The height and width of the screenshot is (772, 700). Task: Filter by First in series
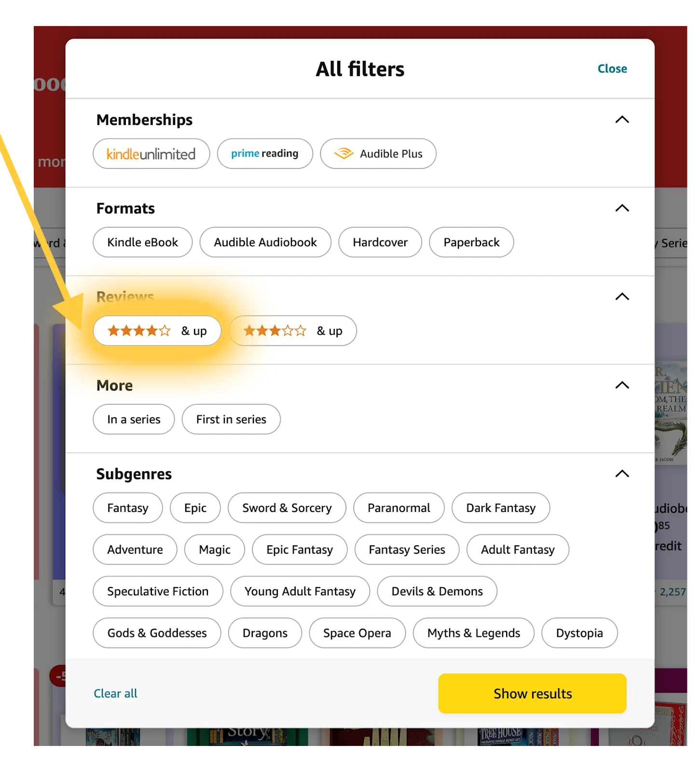pyautogui.click(x=231, y=419)
